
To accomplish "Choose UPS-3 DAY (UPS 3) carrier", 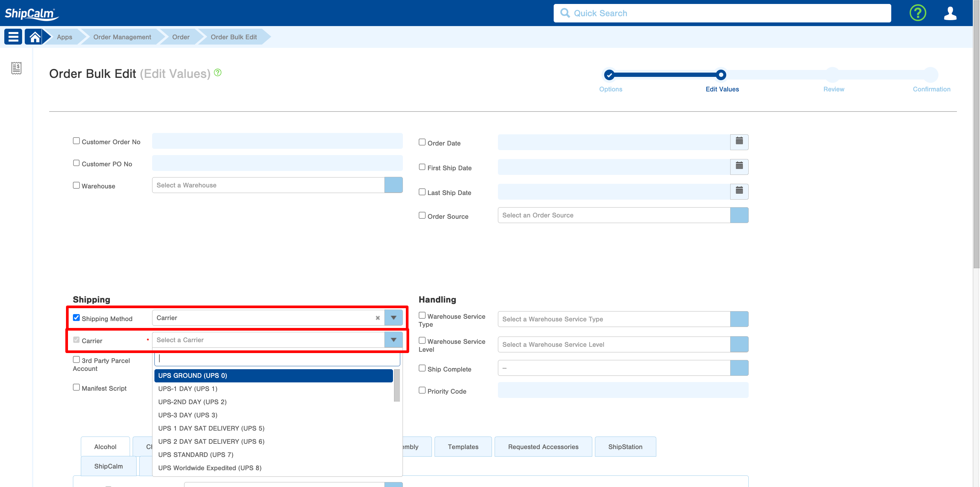I will (273, 415).
